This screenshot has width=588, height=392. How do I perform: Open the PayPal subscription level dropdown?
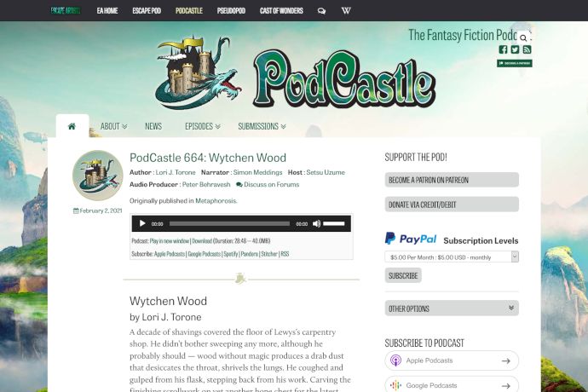pos(452,257)
